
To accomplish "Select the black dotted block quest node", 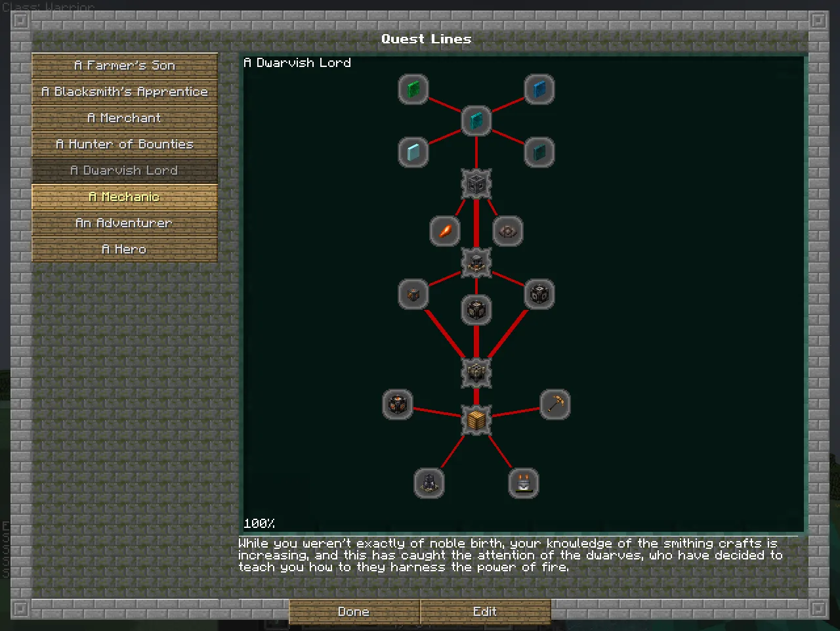I will pos(539,294).
